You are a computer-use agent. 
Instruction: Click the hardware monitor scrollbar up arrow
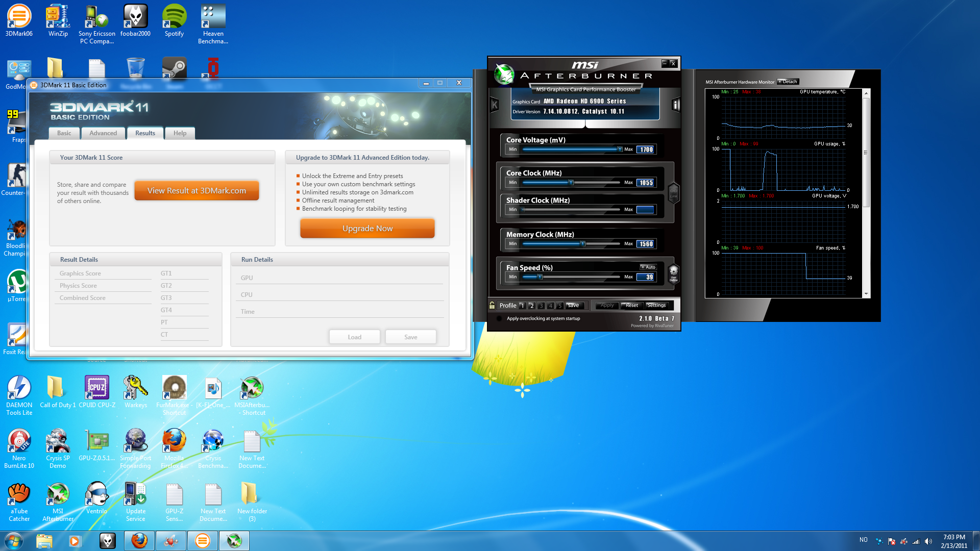click(866, 93)
